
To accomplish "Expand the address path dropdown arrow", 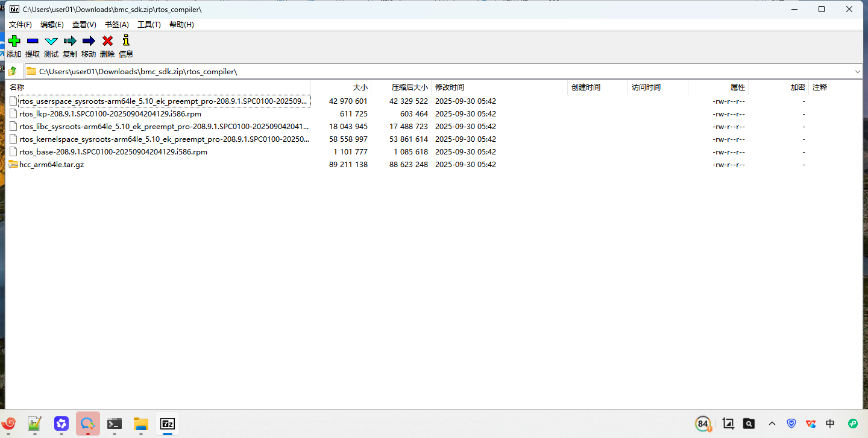I will click(857, 72).
